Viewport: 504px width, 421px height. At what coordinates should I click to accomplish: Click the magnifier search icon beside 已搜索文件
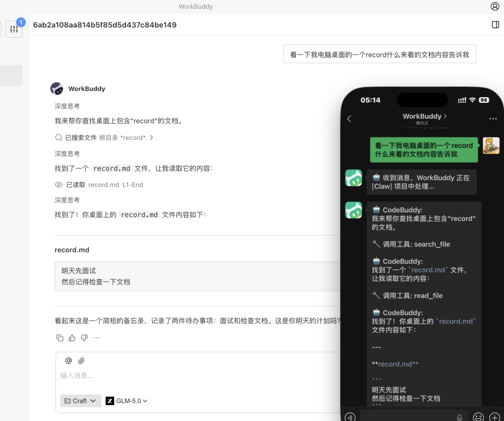pyautogui.click(x=58, y=138)
